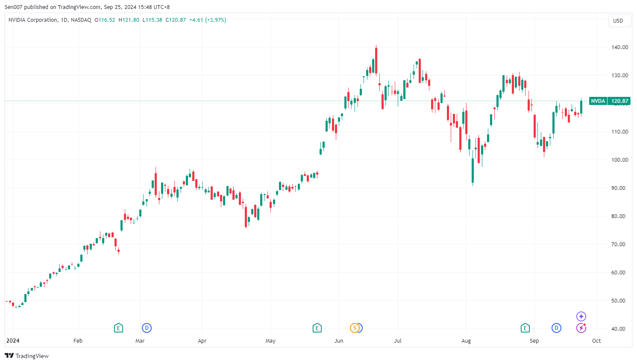637x364 pixels.
Task: Select the open value O116.52
Action: (x=105, y=20)
